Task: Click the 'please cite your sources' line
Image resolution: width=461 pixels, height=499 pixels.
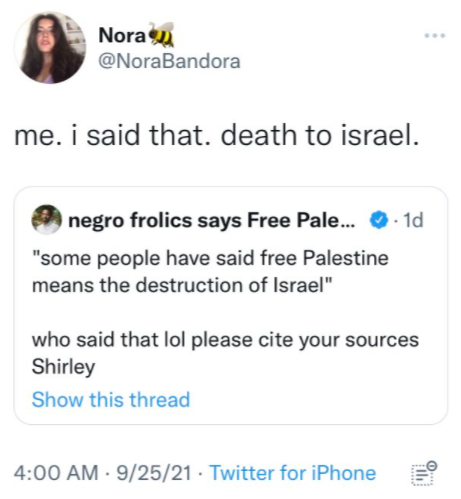Action: tap(225, 341)
